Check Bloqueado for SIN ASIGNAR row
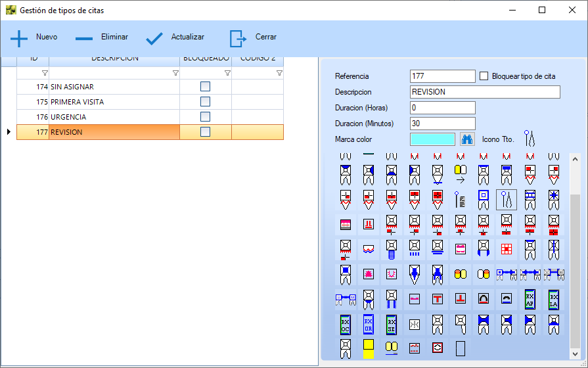 pyautogui.click(x=205, y=87)
